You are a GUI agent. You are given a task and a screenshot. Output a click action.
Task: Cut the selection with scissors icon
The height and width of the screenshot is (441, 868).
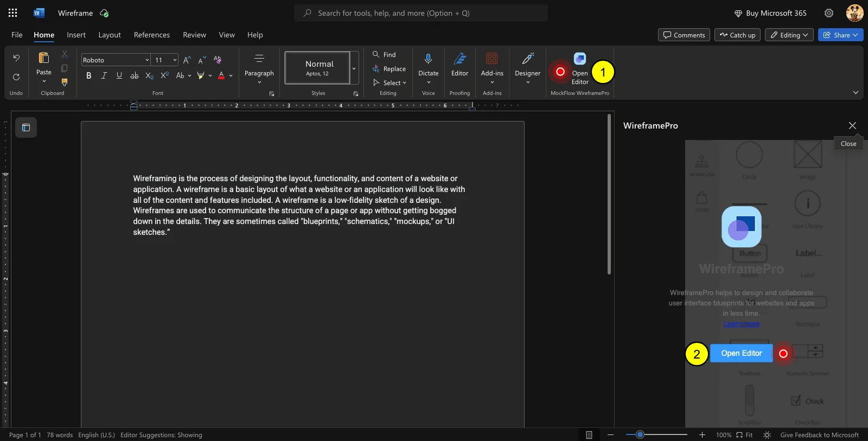click(x=65, y=54)
